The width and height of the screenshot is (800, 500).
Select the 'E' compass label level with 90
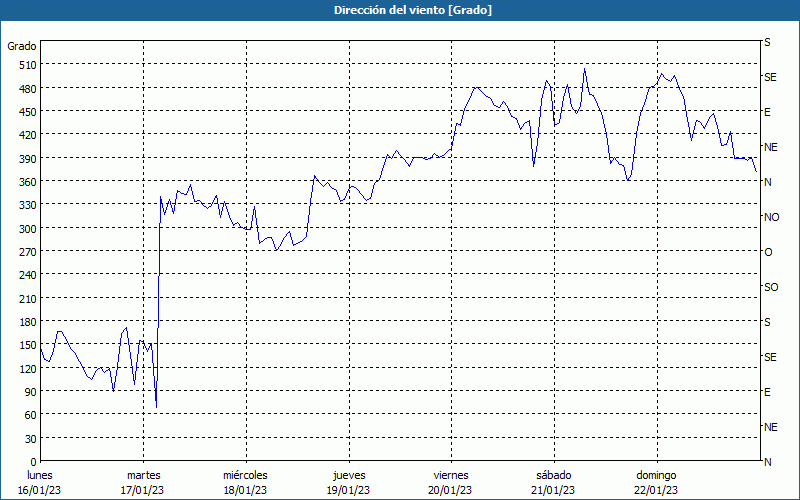[x=767, y=392]
